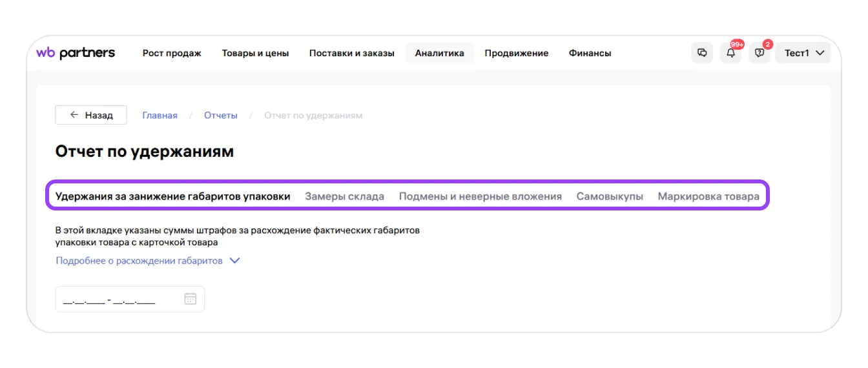
Task: Open the Продвижение menu
Action: pyautogui.click(x=516, y=53)
